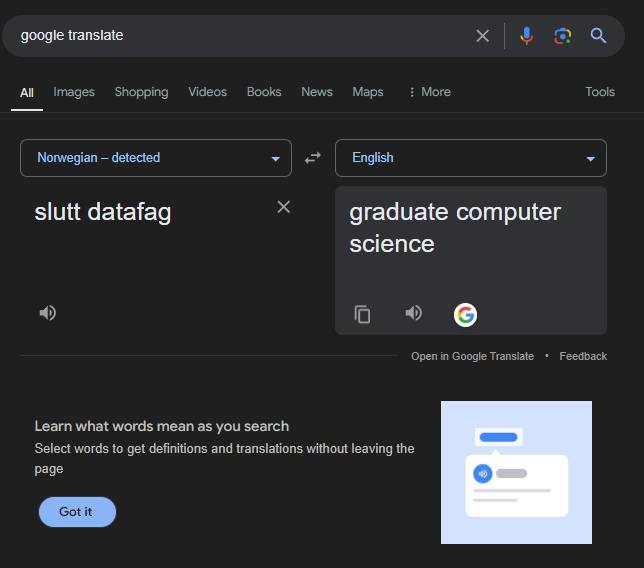Viewport: 644px width, 568px height.
Task: Expand the More search options menu
Action: click(x=430, y=92)
